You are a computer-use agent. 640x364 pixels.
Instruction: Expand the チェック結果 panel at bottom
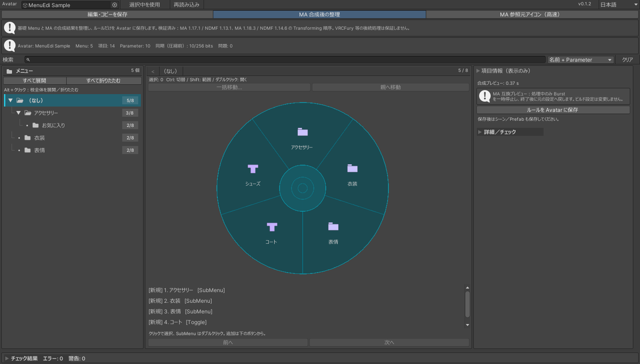[x=7, y=358]
